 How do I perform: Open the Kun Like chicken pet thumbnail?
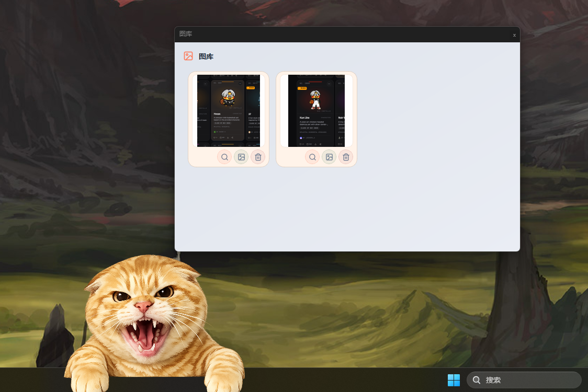pos(316,111)
